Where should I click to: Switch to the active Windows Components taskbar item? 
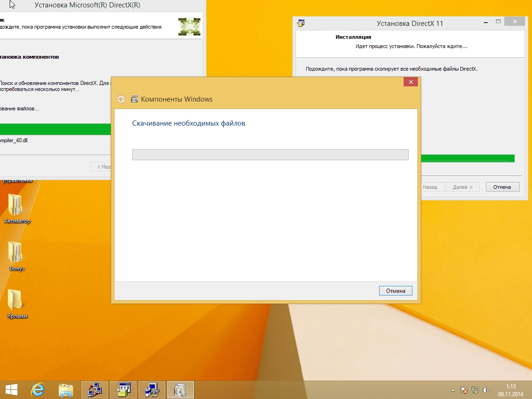181,390
